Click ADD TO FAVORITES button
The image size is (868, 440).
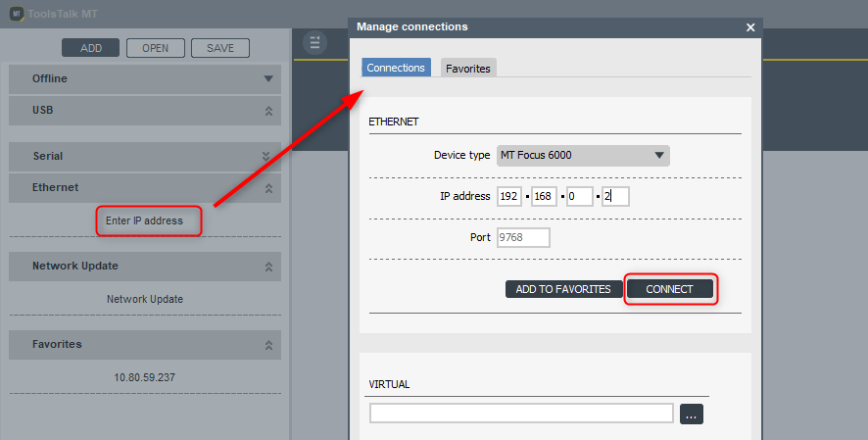[x=563, y=289]
